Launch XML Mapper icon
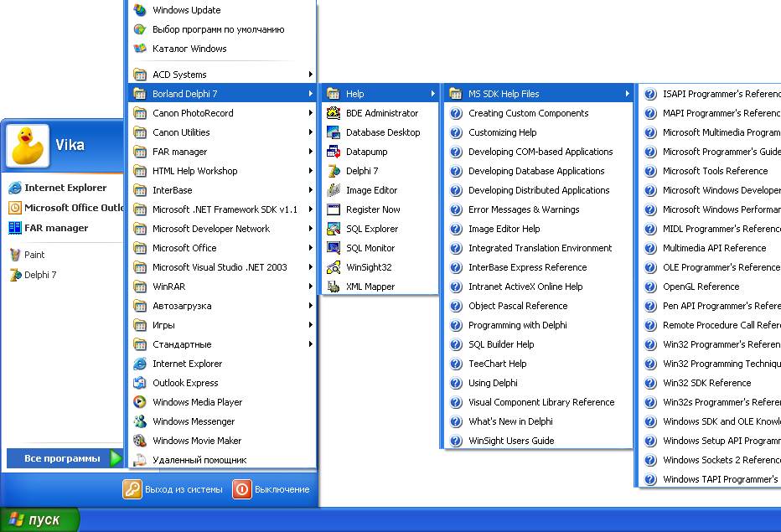Screen dimensions: 781x532 coord(334,287)
